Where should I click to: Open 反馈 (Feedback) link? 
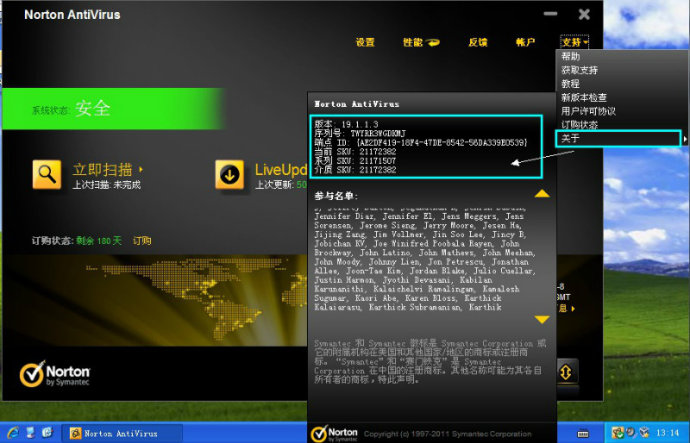click(x=478, y=42)
